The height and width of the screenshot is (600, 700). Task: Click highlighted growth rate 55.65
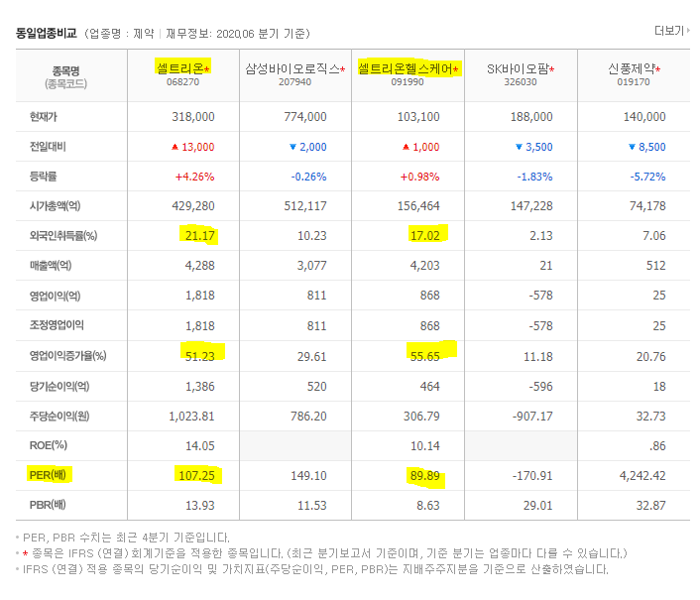425,357
